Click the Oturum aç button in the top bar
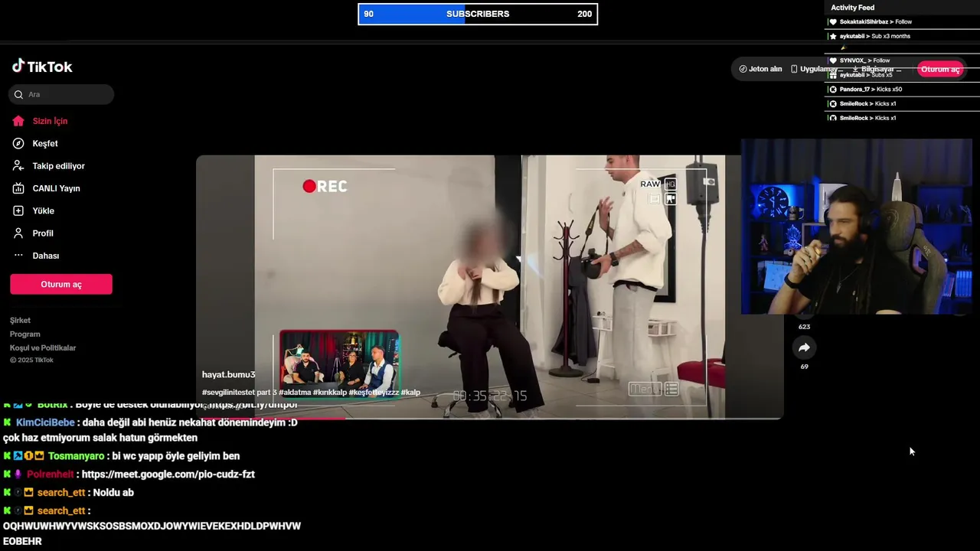 point(940,69)
